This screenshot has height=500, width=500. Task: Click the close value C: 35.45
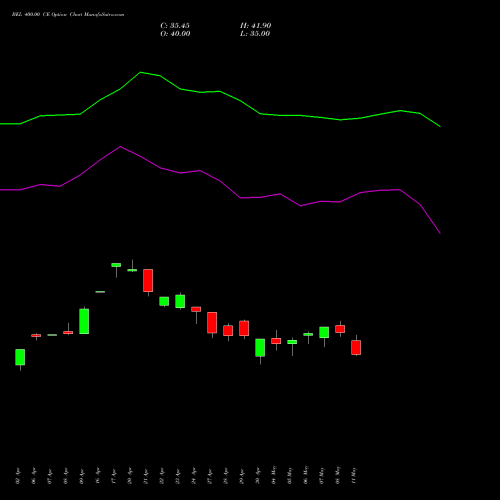[x=175, y=26]
